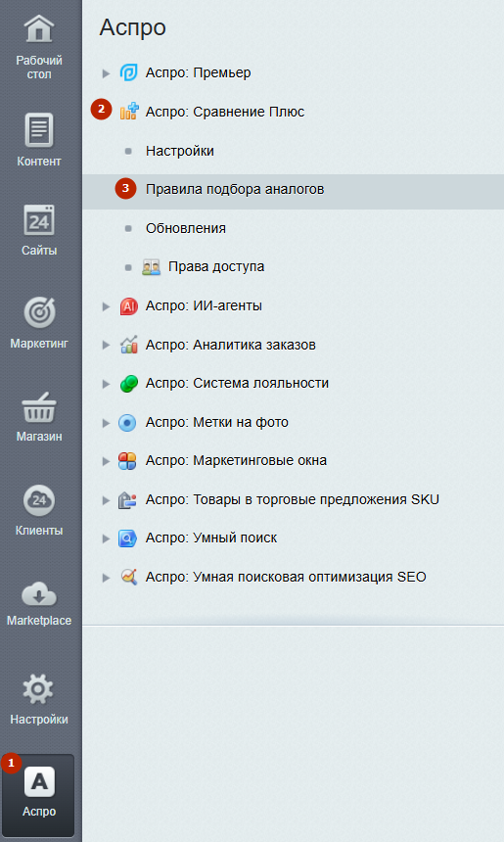
Task: Click Аспро: Сравнение Плюс module
Action: (x=225, y=112)
